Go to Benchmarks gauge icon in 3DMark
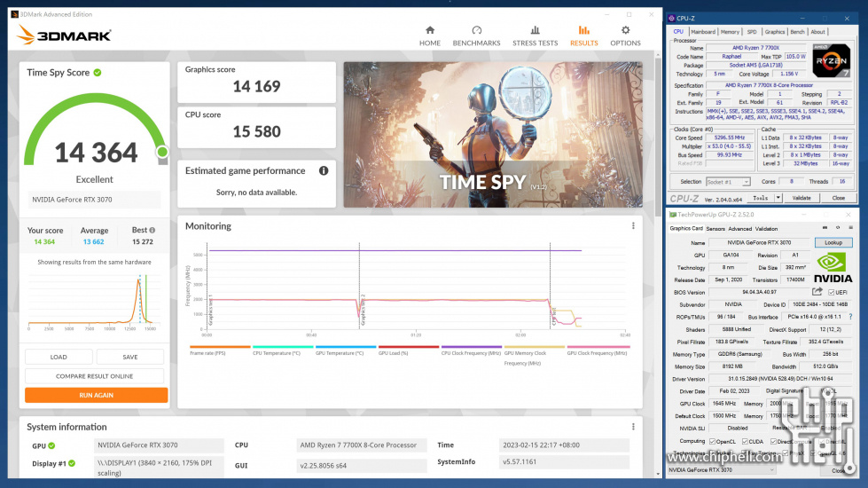This screenshot has height=488, width=868. pyautogui.click(x=477, y=30)
